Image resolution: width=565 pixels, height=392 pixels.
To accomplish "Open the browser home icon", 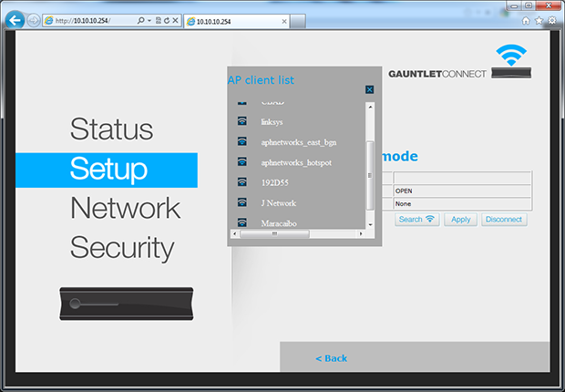I will [x=526, y=20].
